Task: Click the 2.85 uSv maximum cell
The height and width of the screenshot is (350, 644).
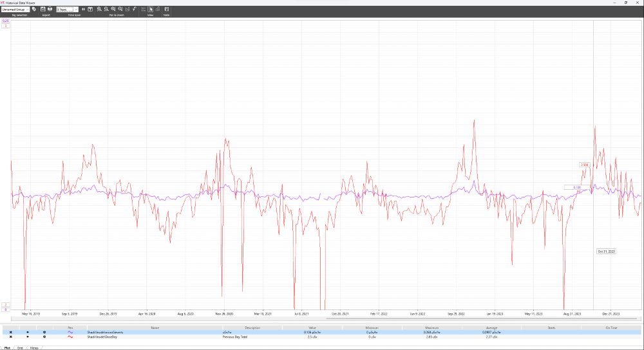Action: pos(432,337)
